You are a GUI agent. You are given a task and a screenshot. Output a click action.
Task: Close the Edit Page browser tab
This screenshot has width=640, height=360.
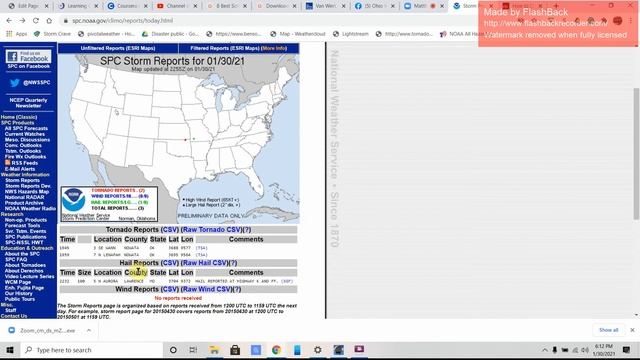(x=46, y=6)
